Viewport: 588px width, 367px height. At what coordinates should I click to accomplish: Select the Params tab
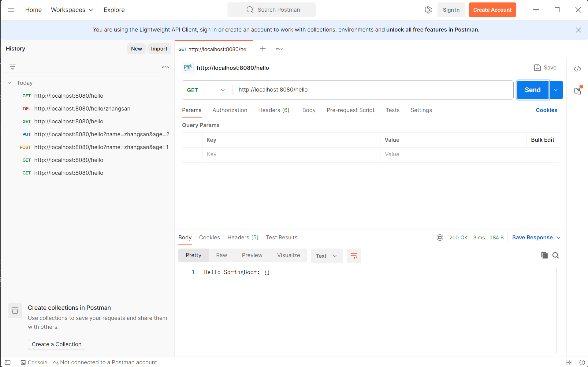192,110
